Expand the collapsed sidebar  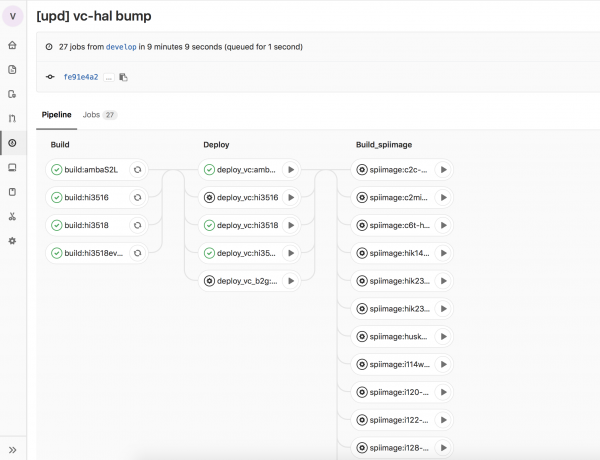12,449
